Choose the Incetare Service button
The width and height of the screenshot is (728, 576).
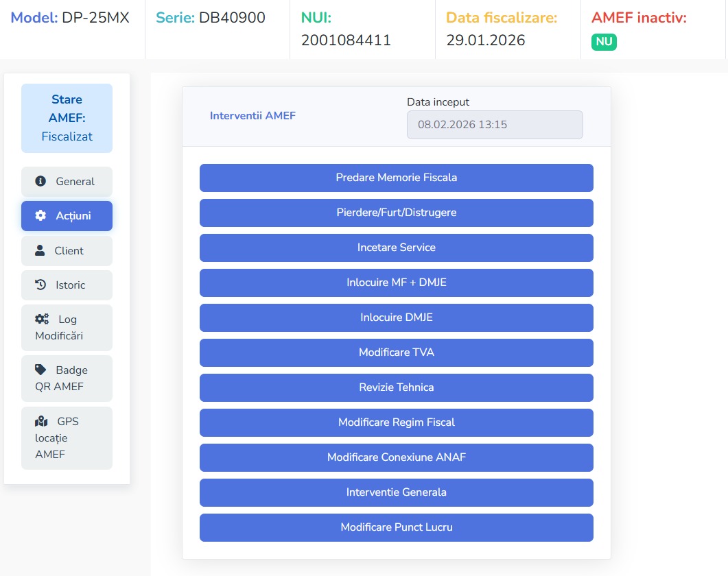click(x=396, y=248)
